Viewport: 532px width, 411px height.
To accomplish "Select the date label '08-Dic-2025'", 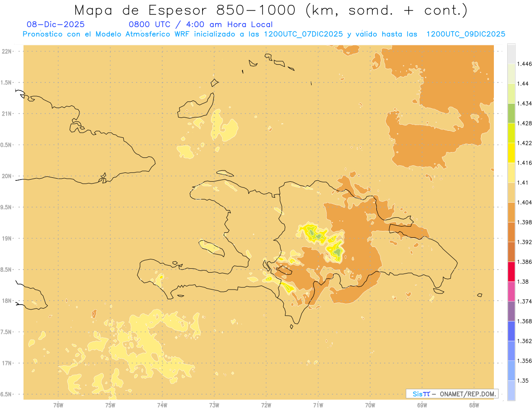I will click(55, 24).
